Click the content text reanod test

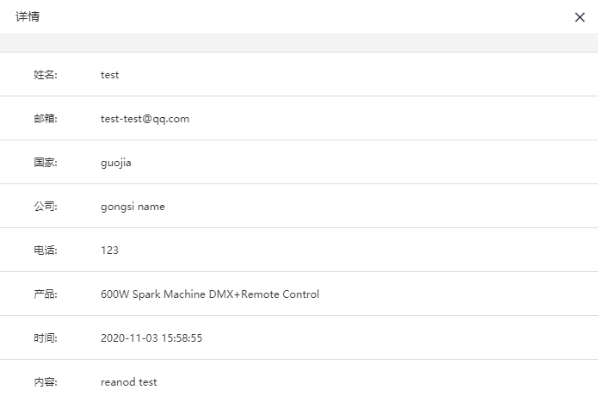[x=129, y=382]
